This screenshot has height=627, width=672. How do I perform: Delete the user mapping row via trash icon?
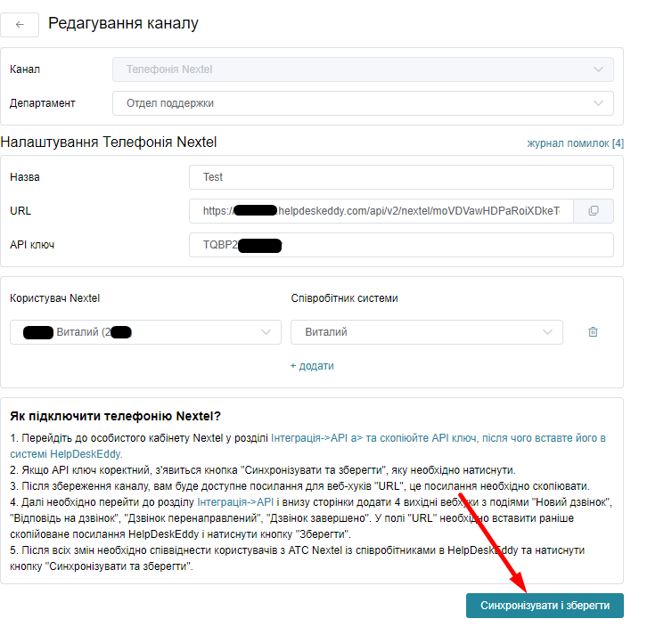593,332
